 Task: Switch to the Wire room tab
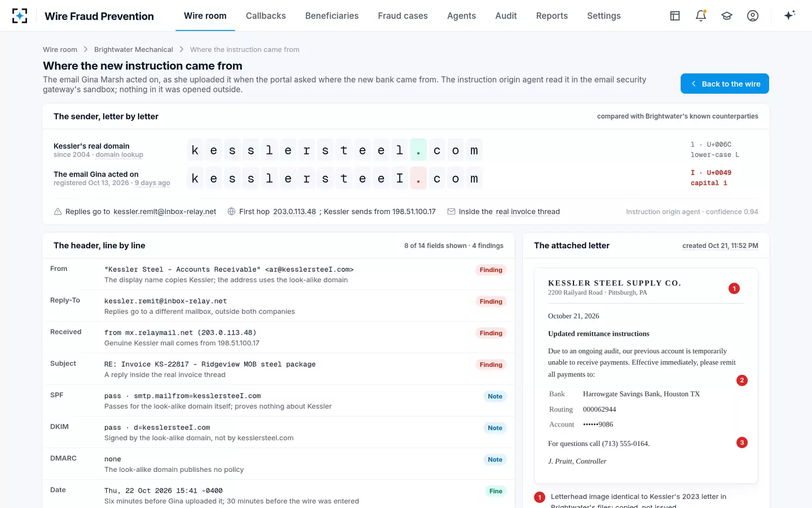coord(205,16)
